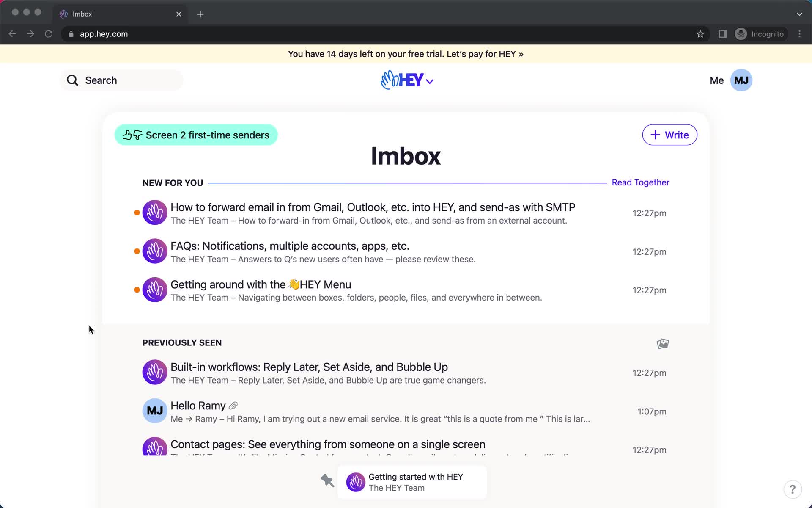Image resolution: width=812 pixels, height=508 pixels.
Task: Click the 1:07pm timestamp on Hello Ramy
Action: pos(652,411)
